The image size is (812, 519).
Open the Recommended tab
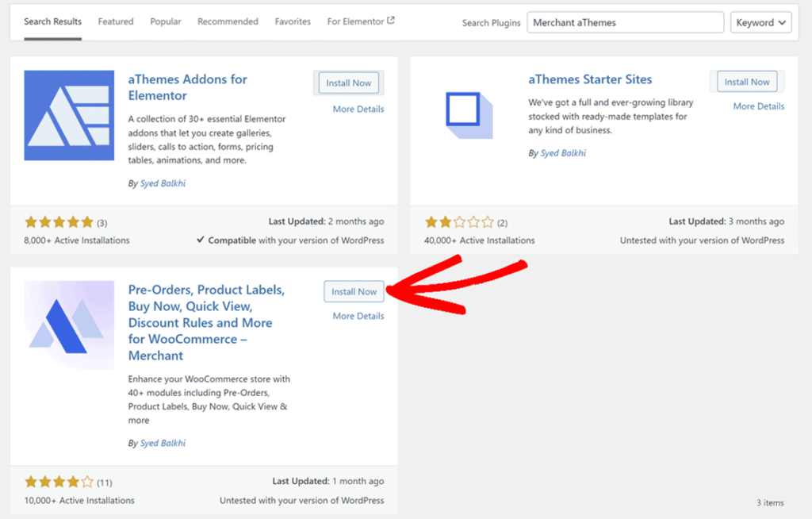(x=228, y=21)
